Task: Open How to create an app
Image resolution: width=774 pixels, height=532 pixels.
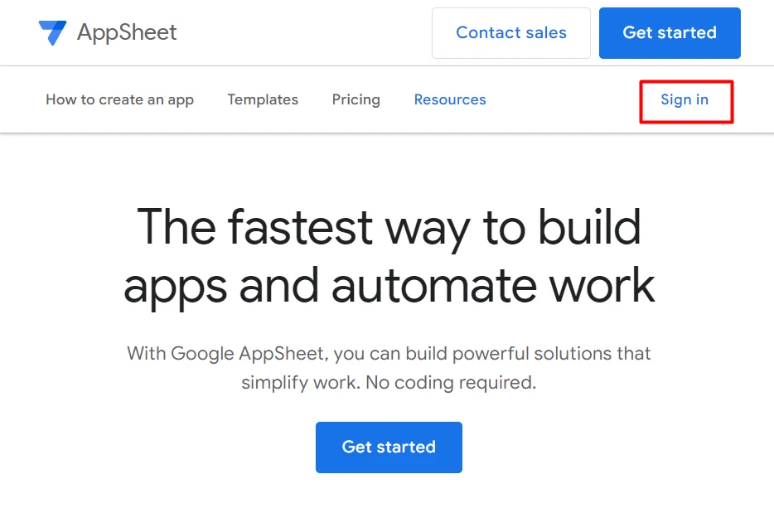Action: [x=119, y=99]
